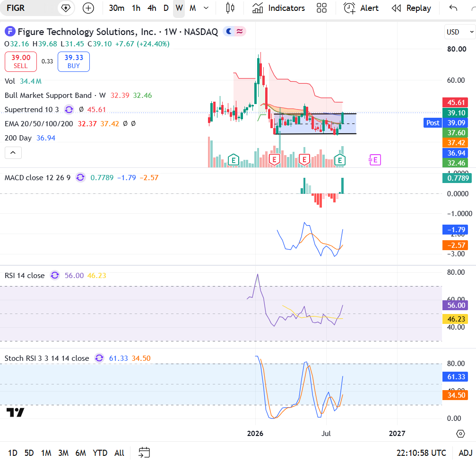Viewport: 476px width, 462px height.
Task: Collapse the indicator legend with the chevron
Action: [x=13, y=152]
